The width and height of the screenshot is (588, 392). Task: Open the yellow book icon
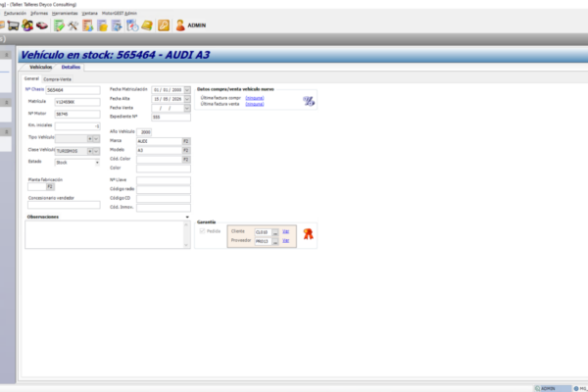click(x=147, y=25)
